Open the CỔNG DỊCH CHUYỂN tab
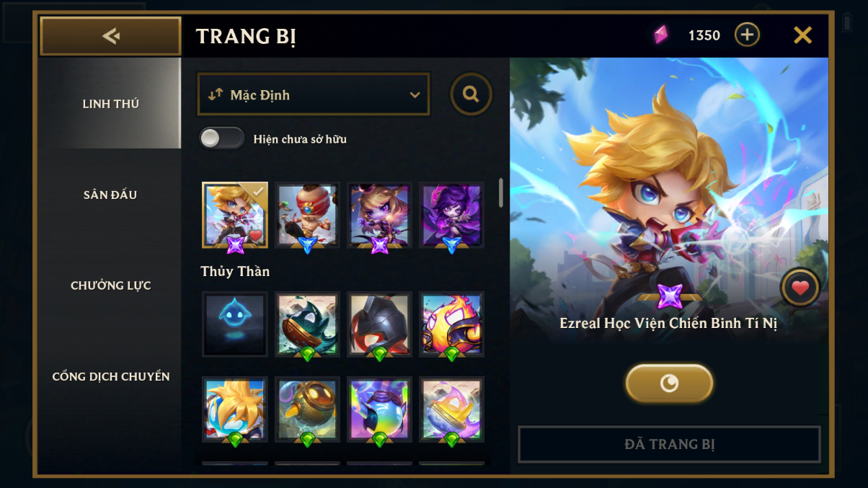 coord(110,376)
